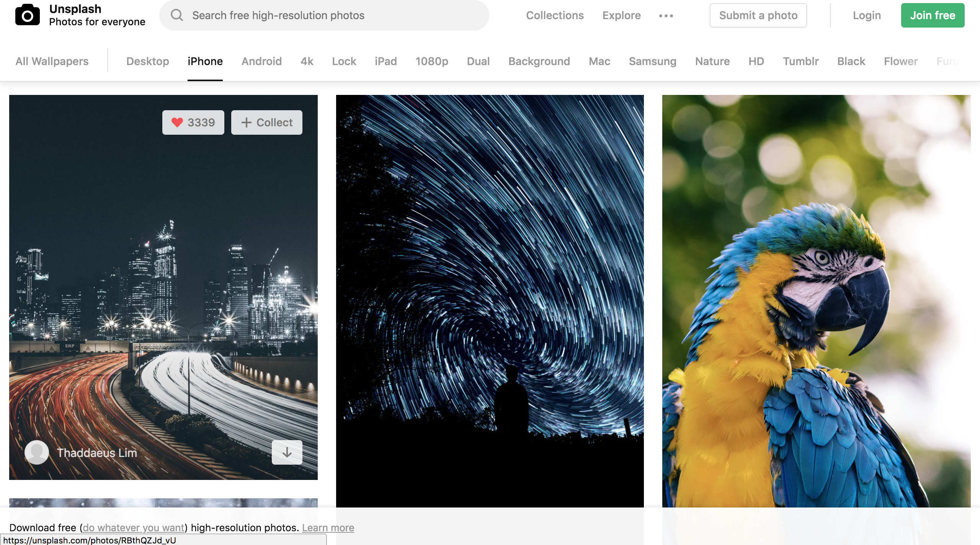Follow the Learn more link
Viewport: 980px width, 545px height.
point(328,528)
